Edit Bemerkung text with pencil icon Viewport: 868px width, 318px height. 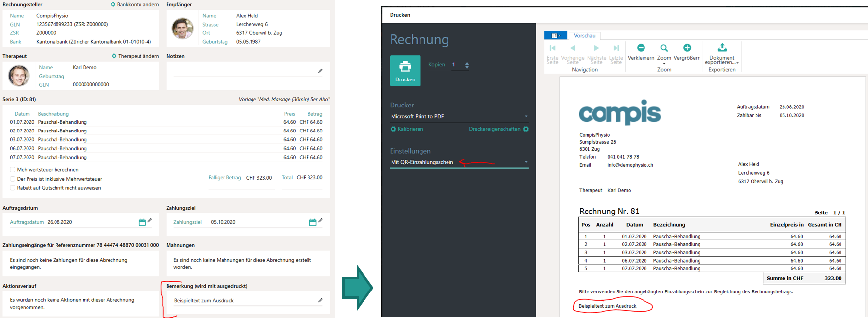(320, 300)
